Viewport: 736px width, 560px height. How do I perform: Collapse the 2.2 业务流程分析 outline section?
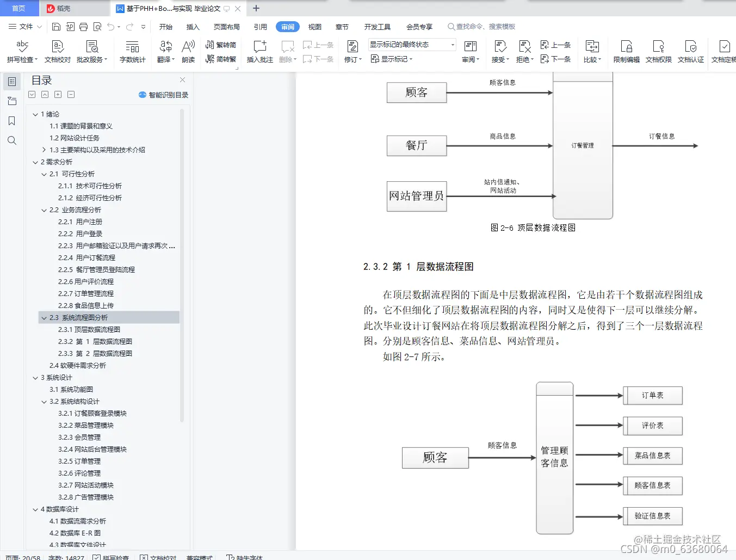[x=44, y=210]
